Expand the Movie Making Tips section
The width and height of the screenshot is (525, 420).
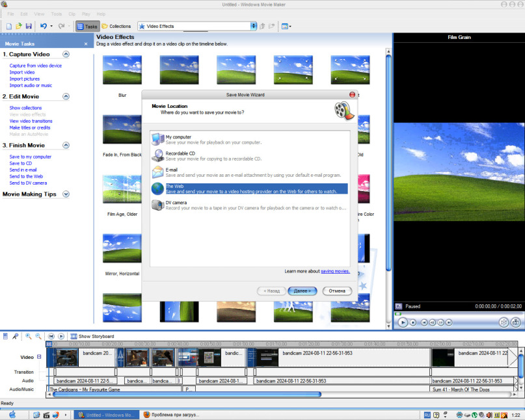[66, 194]
